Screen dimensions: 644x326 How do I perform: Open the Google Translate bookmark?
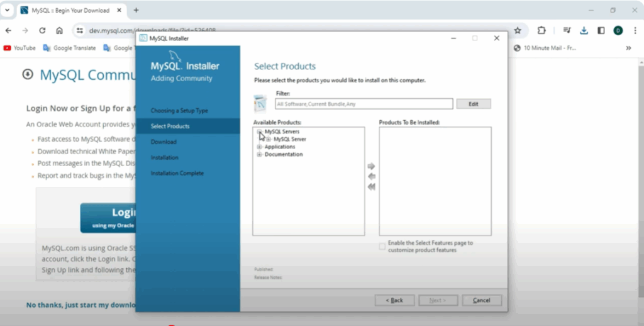click(x=69, y=48)
